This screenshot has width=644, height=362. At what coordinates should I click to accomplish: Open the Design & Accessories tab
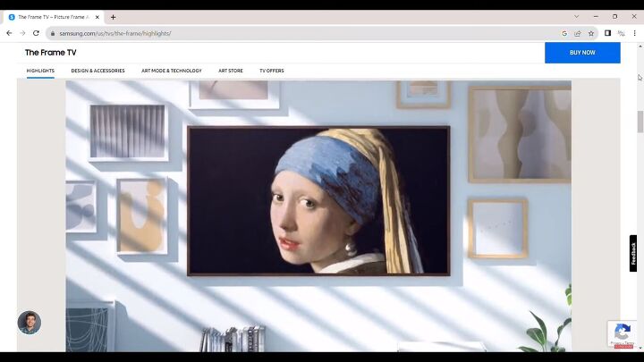coord(97,71)
